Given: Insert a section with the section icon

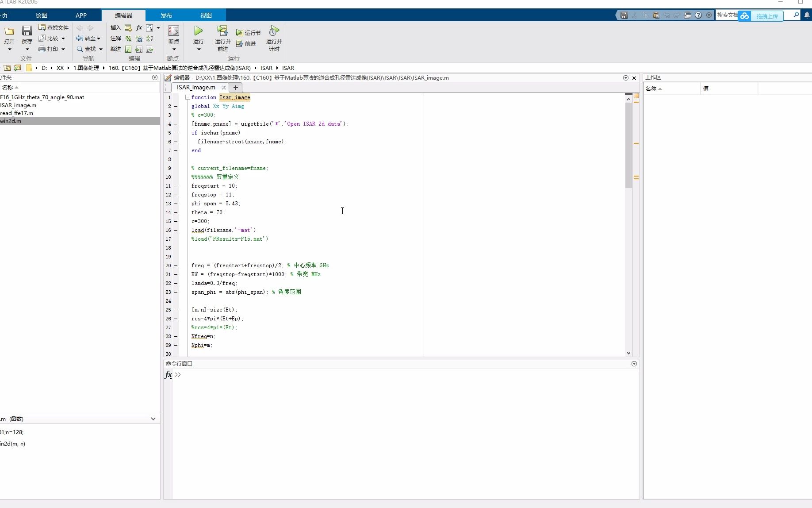Looking at the screenshot, I should point(128,27).
